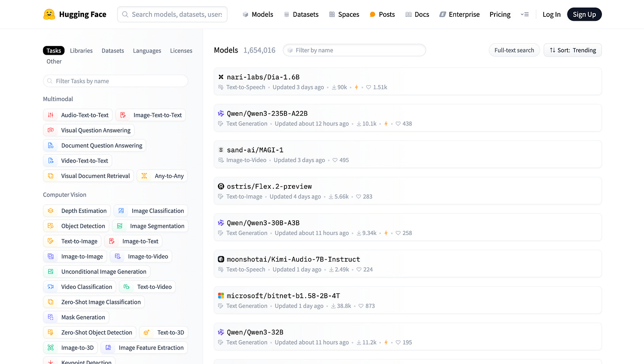Select the Image-to-Video task icon
Image resolution: width=644 pixels, height=364 pixels.
pyautogui.click(x=117, y=256)
